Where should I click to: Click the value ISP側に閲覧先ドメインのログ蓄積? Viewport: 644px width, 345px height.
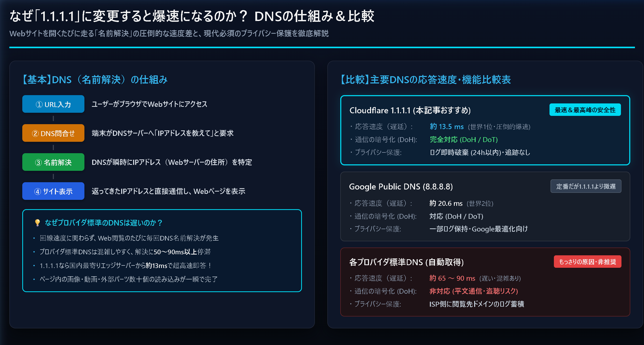coord(476,304)
